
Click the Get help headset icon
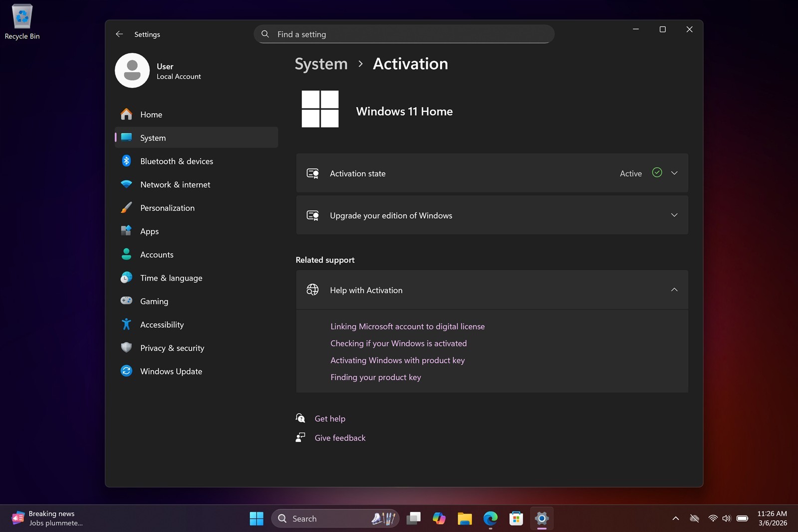[300, 418]
